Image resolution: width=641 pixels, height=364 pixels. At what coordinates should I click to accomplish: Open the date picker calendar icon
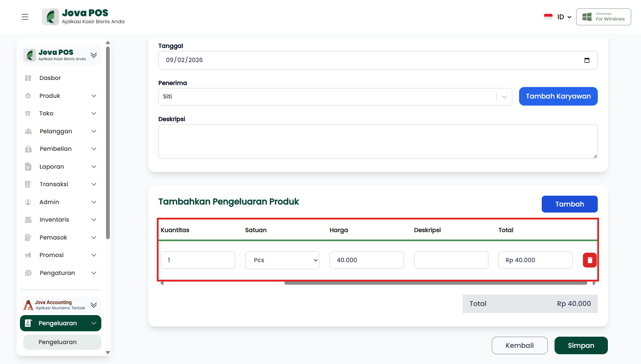point(587,60)
